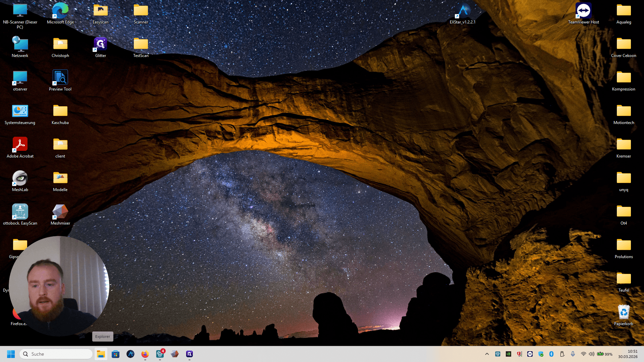Select the unyq folder on desktop
The width and height of the screenshot is (644, 362).
tap(624, 181)
